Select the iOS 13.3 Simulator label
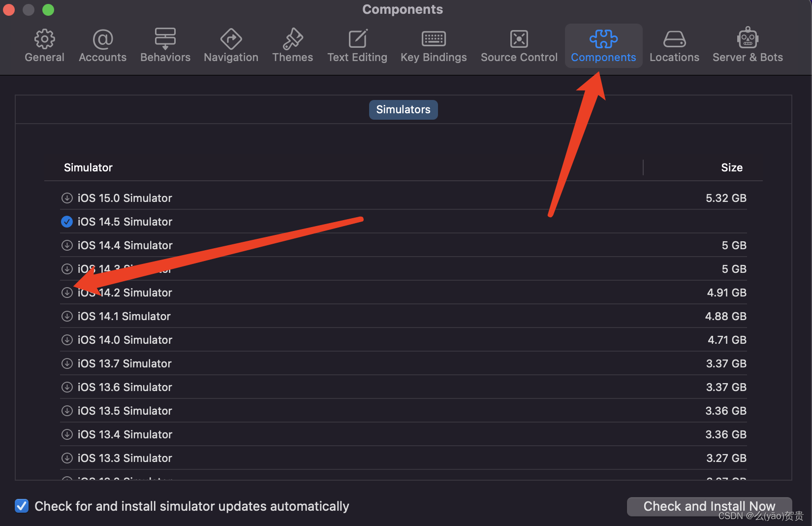Screen dimensions: 812x526 click(x=125, y=458)
